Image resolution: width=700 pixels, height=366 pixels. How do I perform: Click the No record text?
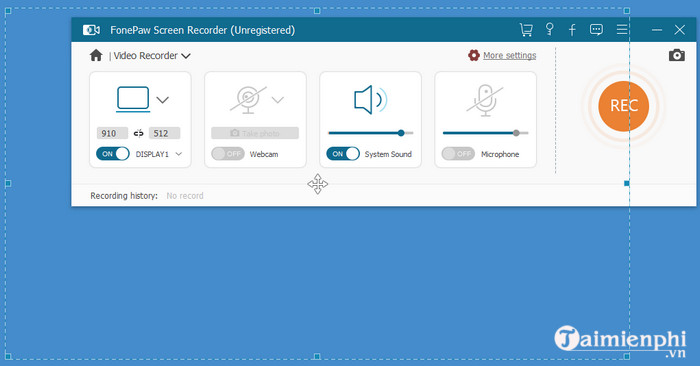pos(185,195)
